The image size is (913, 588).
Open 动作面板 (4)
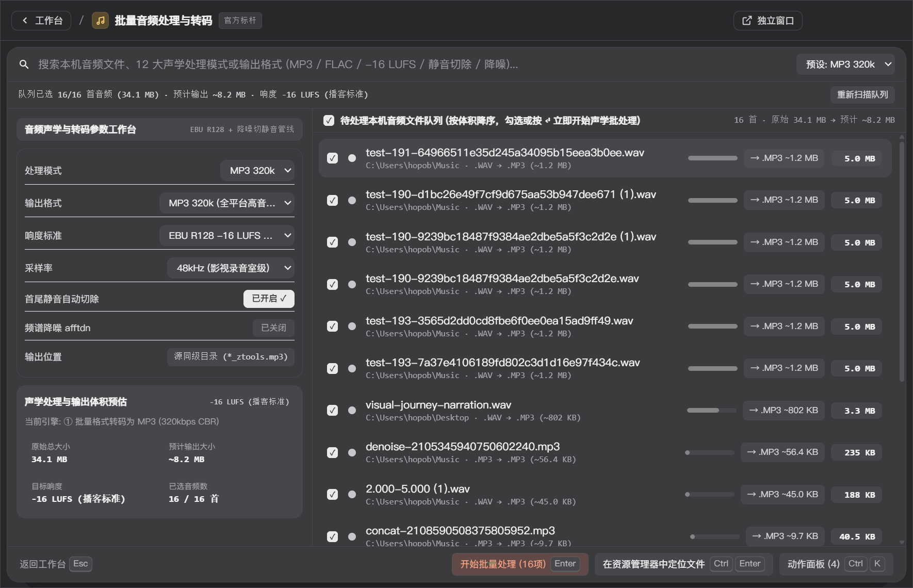click(x=836, y=564)
